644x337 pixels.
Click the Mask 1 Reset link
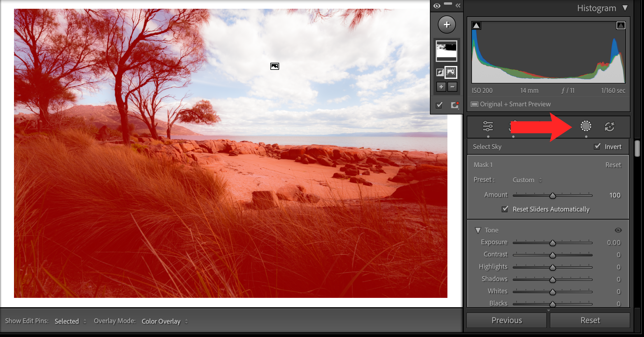point(613,165)
